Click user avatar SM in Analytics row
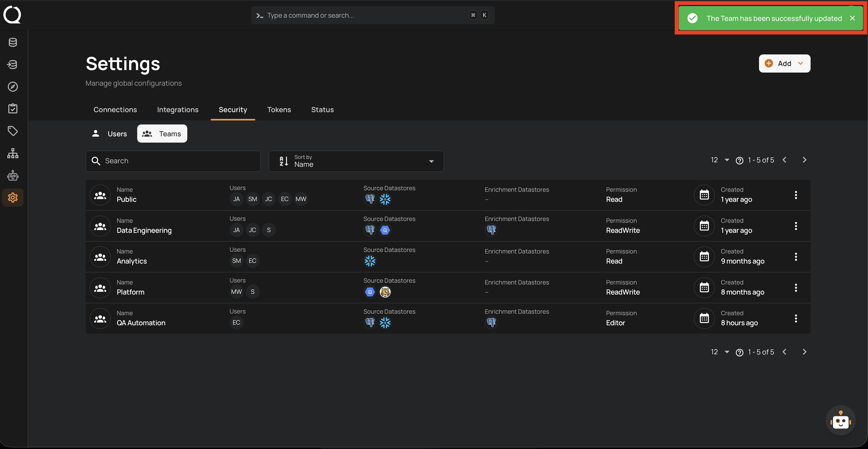Screen dimensions: 868x449 [237, 261]
